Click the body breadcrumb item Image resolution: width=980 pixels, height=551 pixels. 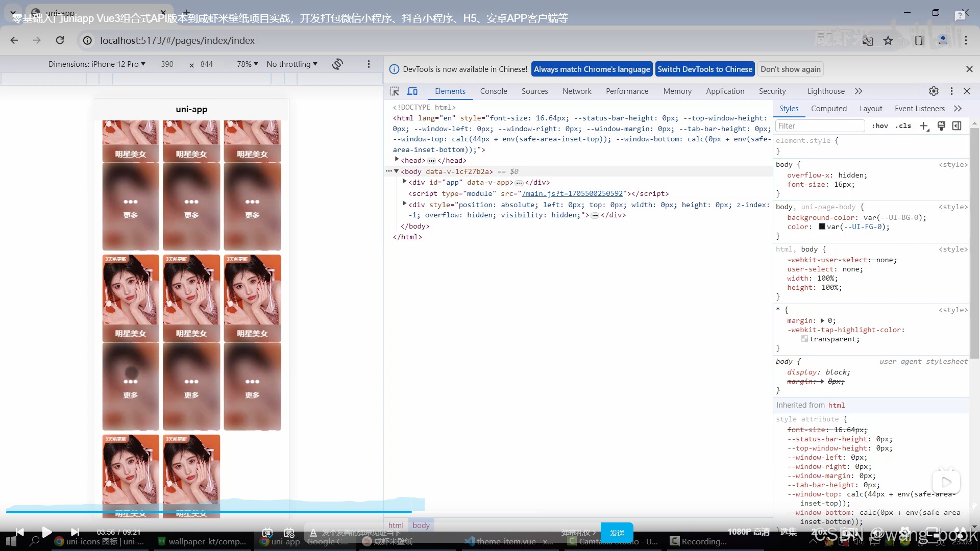coord(421,525)
